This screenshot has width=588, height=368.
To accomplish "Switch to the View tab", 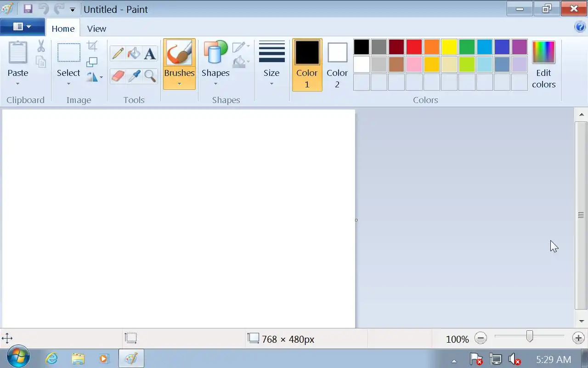I will point(96,28).
